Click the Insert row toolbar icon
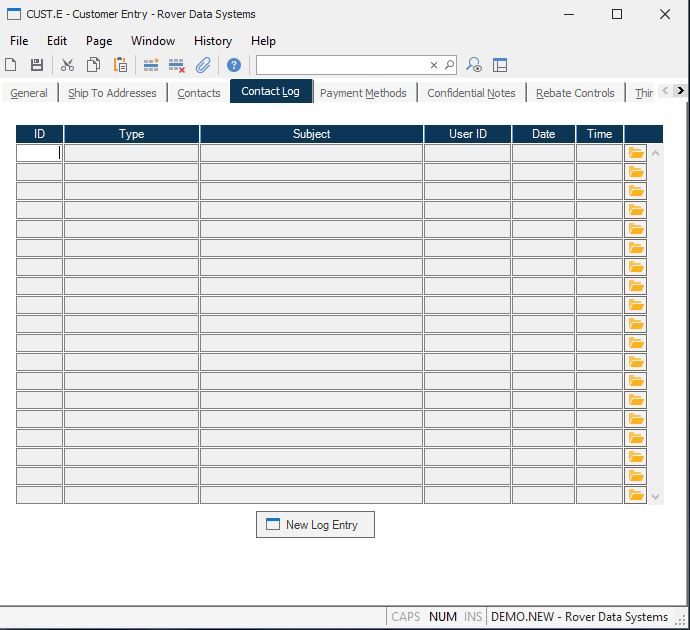690x630 pixels. 151,65
